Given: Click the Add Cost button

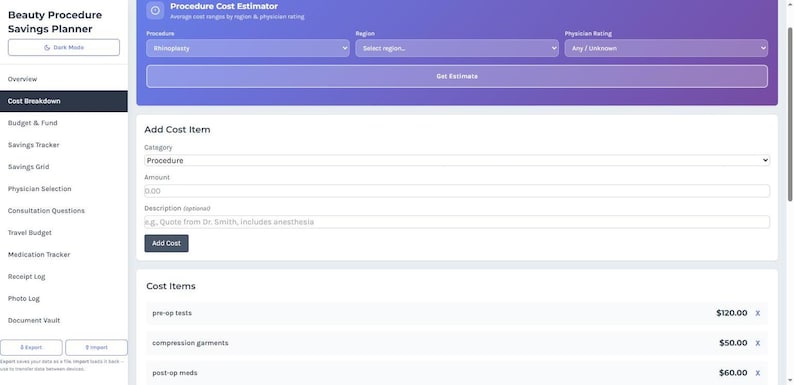Looking at the screenshot, I should pyautogui.click(x=166, y=243).
